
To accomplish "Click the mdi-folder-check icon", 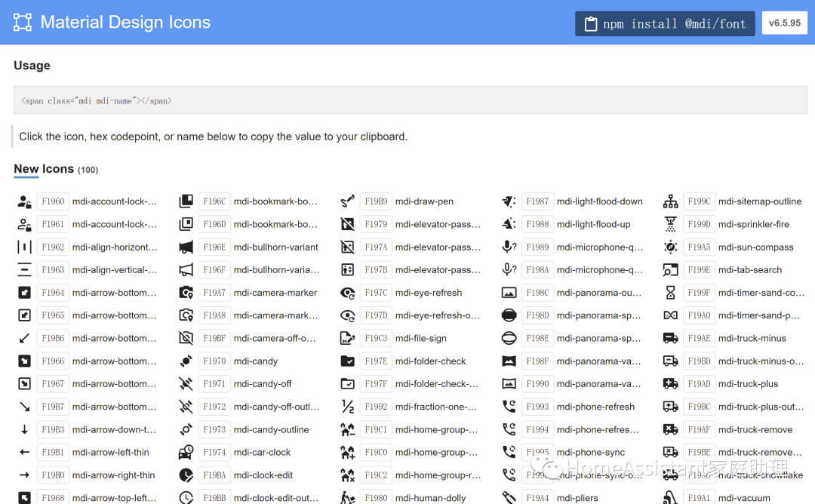I will click(x=347, y=361).
